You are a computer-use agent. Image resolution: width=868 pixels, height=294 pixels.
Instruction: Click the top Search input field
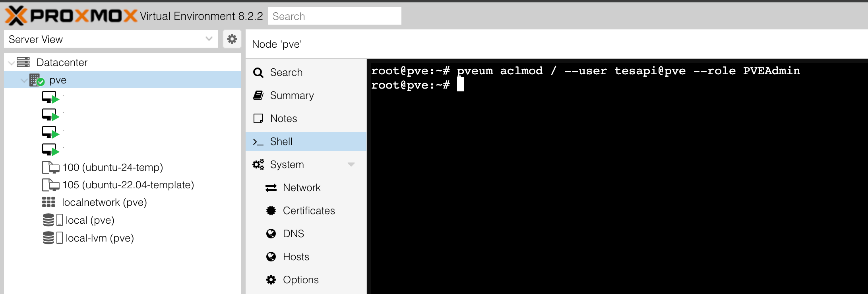tap(334, 16)
